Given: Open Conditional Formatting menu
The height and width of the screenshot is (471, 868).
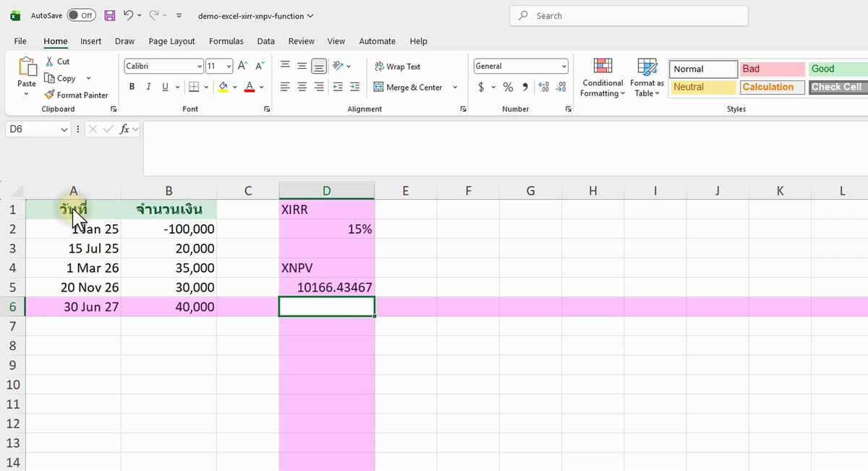Looking at the screenshot, I should [x=603, y=77].
